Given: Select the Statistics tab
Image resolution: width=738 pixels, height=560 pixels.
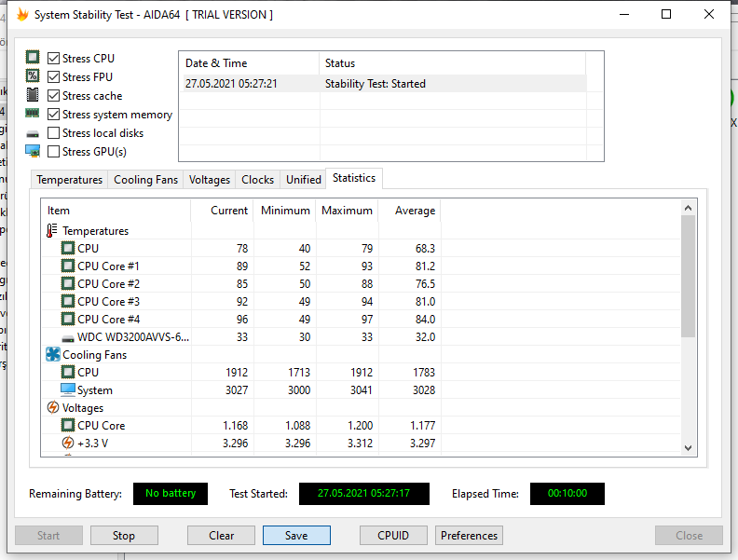Looking at the screenshot, I should tap(354, 178).
